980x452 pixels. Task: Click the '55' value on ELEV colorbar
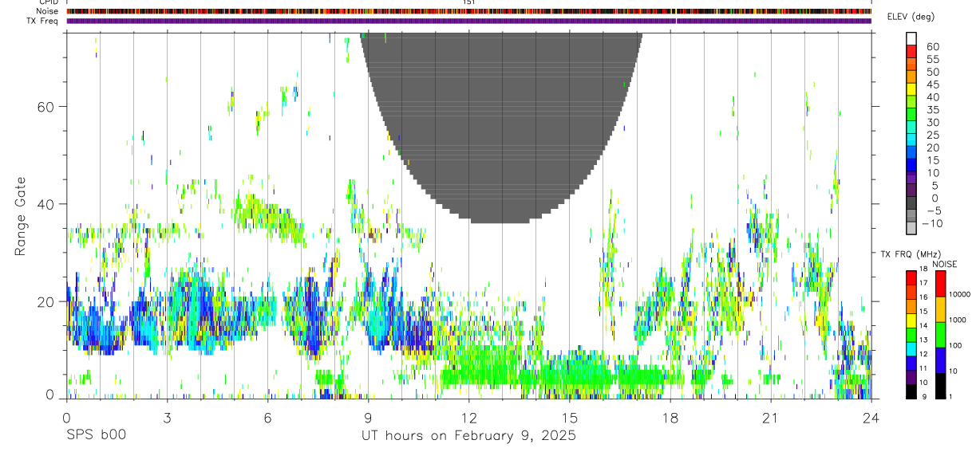[x=932, y=59]
